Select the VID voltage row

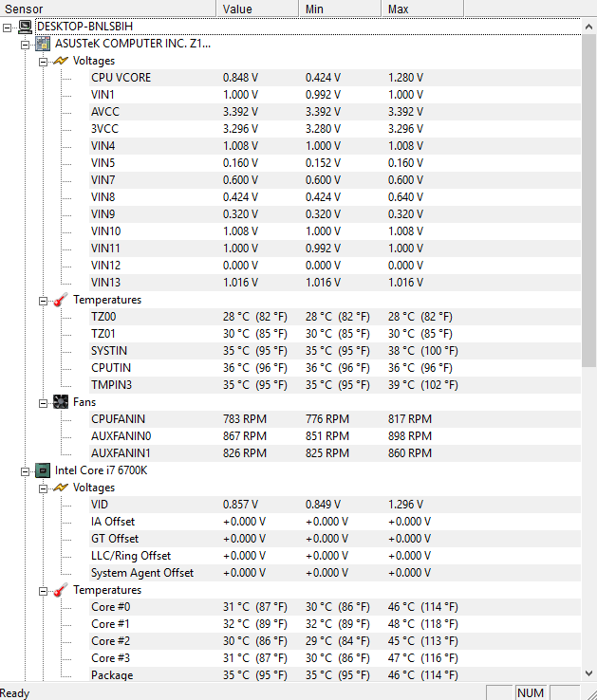[x=335, y=505]
